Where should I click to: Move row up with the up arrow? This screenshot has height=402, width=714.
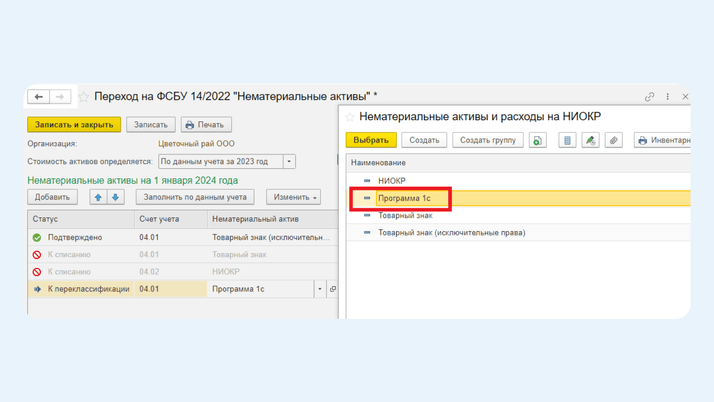[x=98, y=197]
